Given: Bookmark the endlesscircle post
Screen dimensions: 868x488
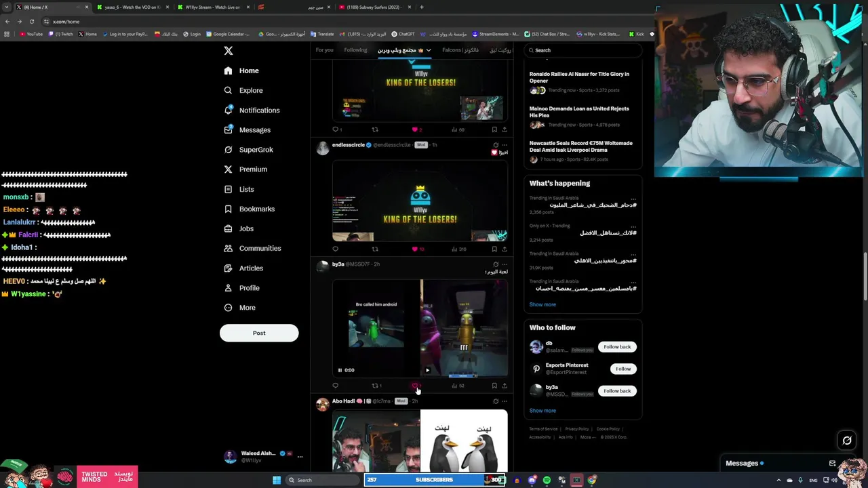Looking at the screenshot, I should pos(494,249).
